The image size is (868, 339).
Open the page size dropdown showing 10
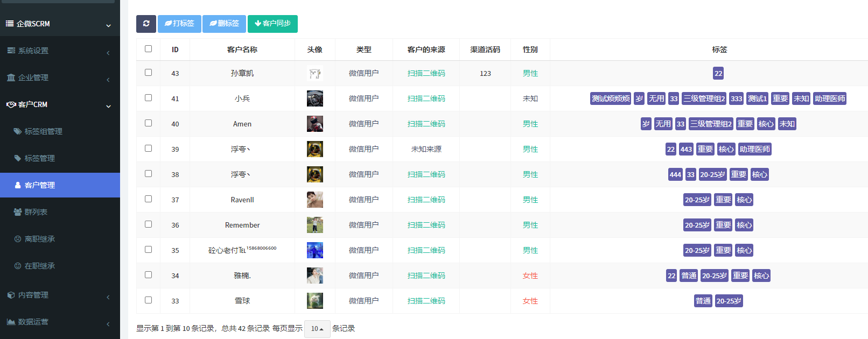tap(317, 329)
